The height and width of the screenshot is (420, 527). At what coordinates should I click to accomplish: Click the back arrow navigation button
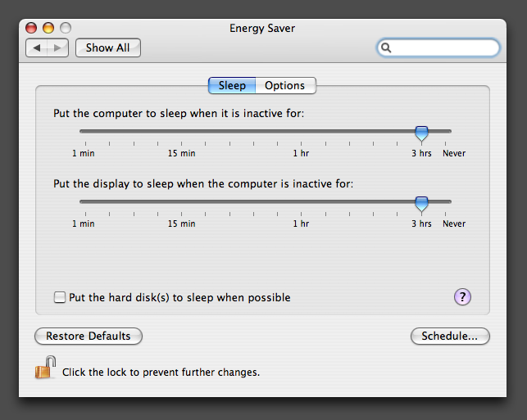pos(37,47)
